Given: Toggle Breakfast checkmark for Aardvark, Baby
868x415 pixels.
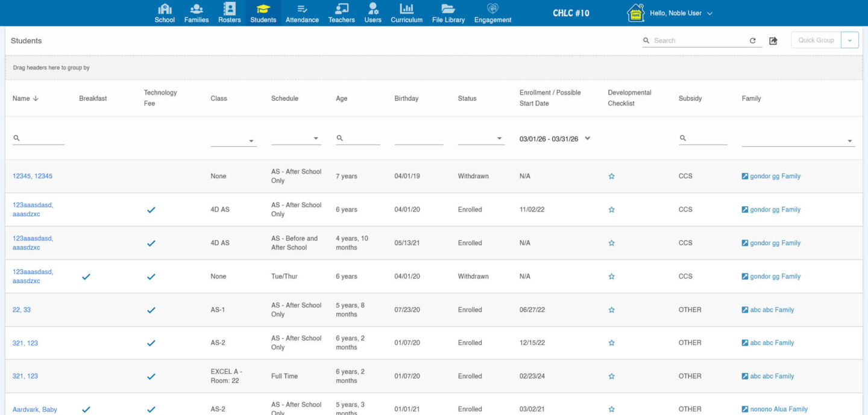Looking at the screenshot, I should click(x=86, y=410).
